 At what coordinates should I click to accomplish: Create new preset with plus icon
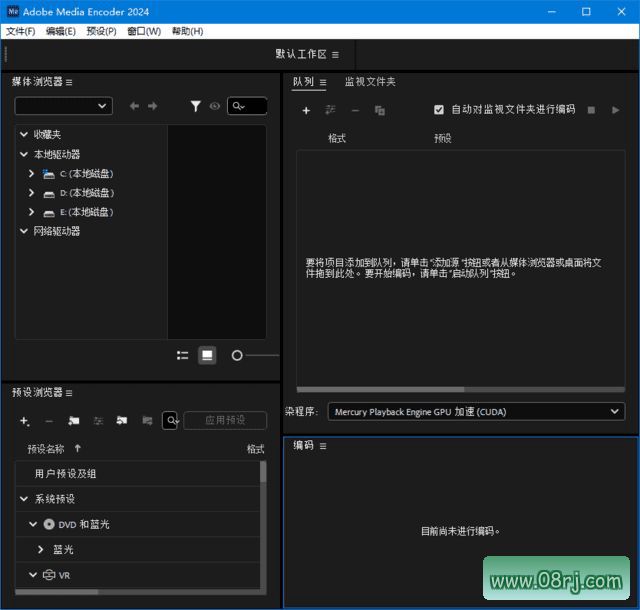point(24,421)
